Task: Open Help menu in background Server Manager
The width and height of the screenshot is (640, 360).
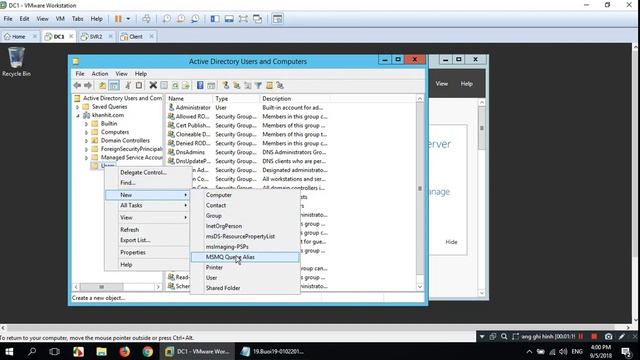Action: click(467, 83)
